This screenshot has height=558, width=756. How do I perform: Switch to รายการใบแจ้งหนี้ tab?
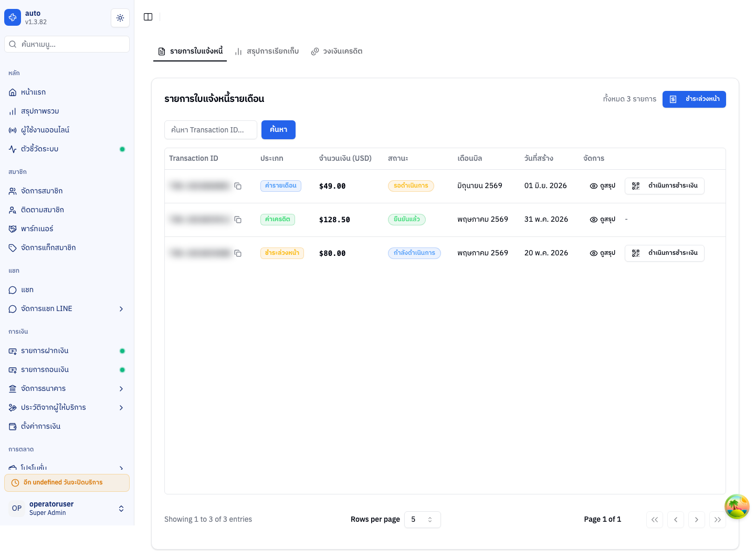(190, 51)
